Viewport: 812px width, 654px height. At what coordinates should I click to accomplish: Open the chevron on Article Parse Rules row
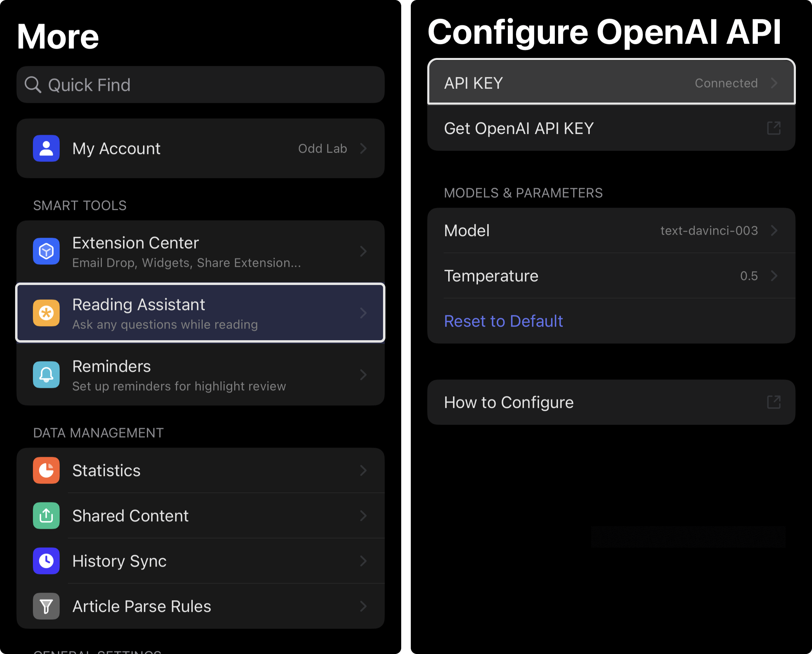tap(363, 606)
